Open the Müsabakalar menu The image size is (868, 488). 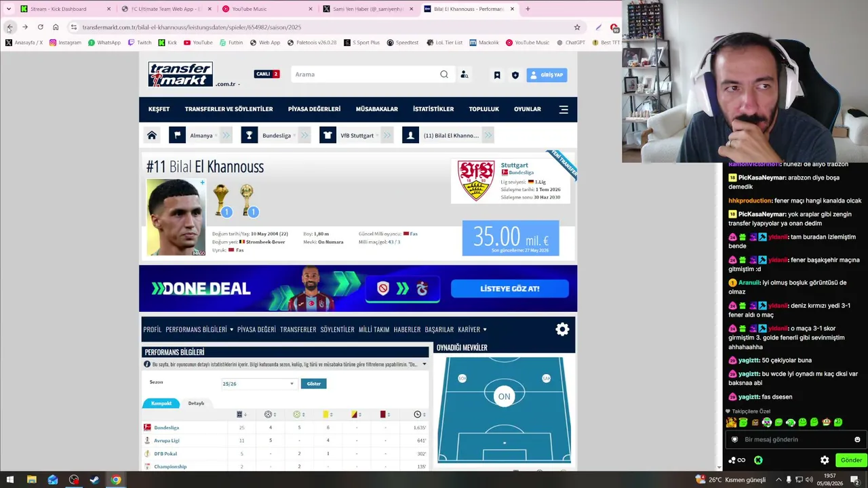coord(376,109)
